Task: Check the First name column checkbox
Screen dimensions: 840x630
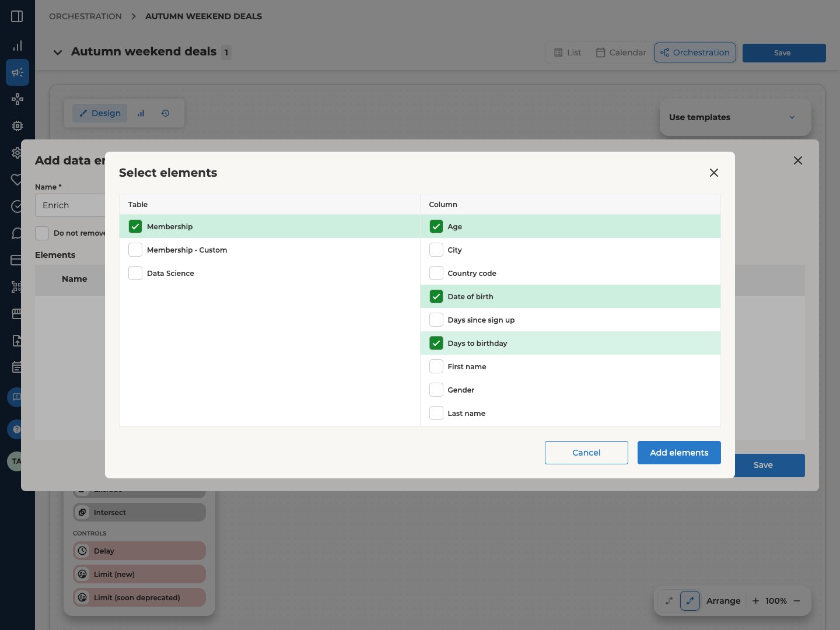Action: 436,366
